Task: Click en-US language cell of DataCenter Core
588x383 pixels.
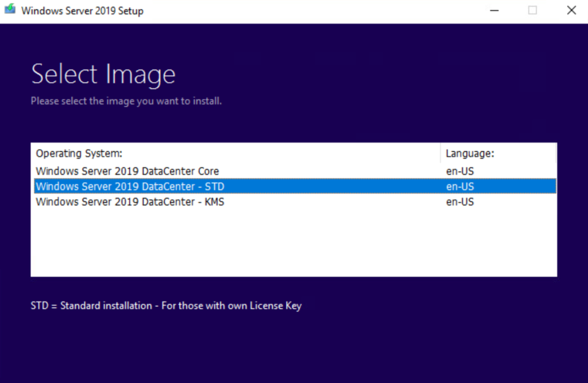Action: 460,171
